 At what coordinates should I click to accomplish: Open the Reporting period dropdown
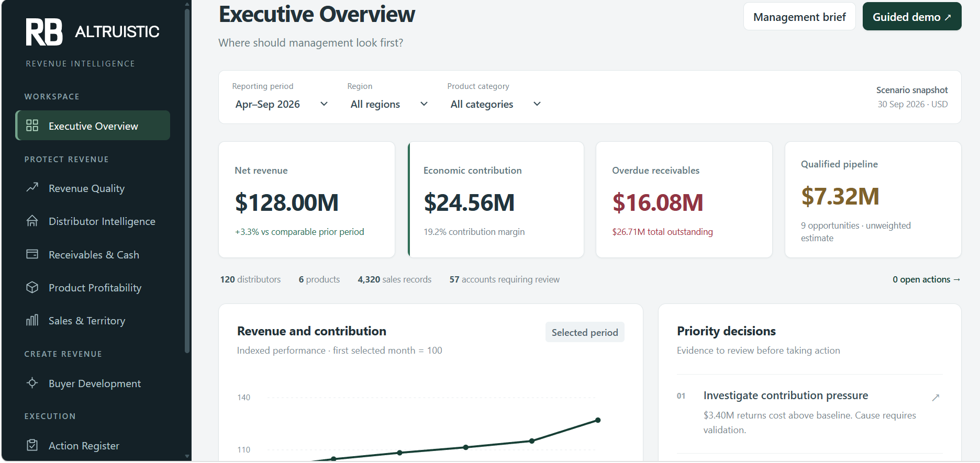[x=282, y=104]
